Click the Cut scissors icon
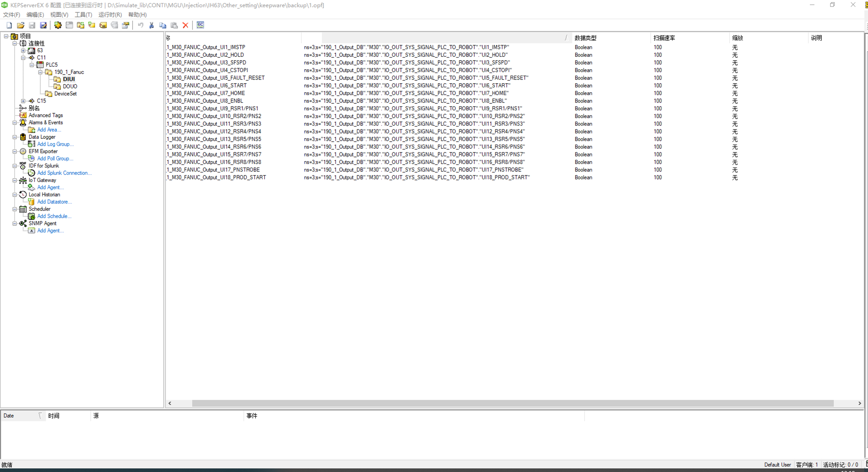Viewport: 868px width, 472px height. pos(151,25)
